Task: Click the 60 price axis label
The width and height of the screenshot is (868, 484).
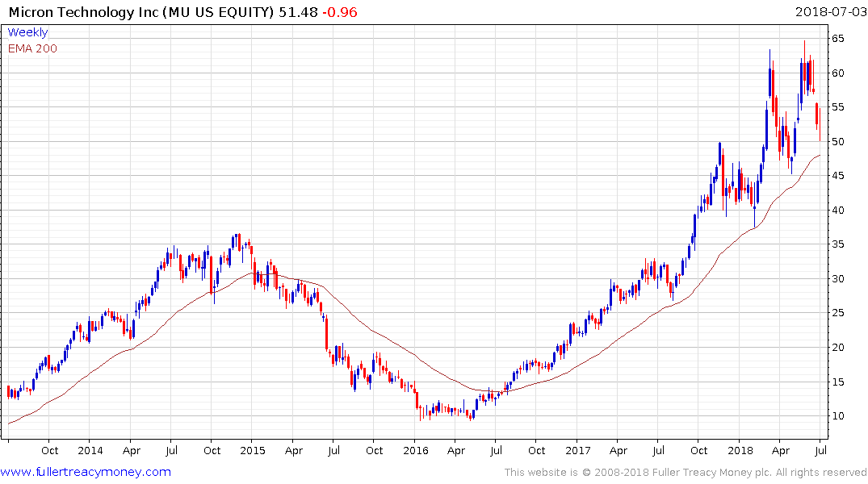Action: click(x=837, y=73)
